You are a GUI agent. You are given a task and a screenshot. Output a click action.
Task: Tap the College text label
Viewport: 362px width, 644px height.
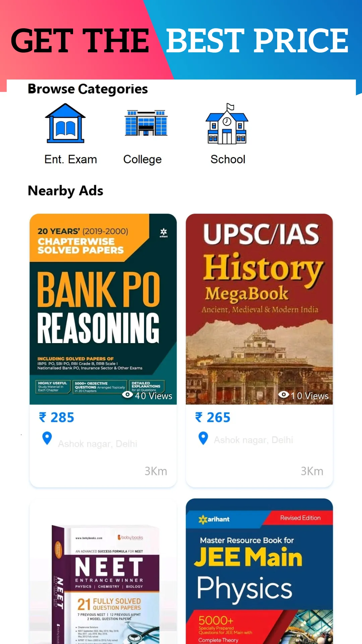(x=142, y=160)
